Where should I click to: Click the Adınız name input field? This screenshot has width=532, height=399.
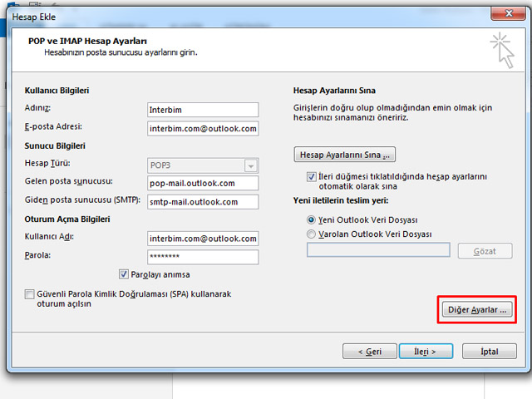point(203,110)
